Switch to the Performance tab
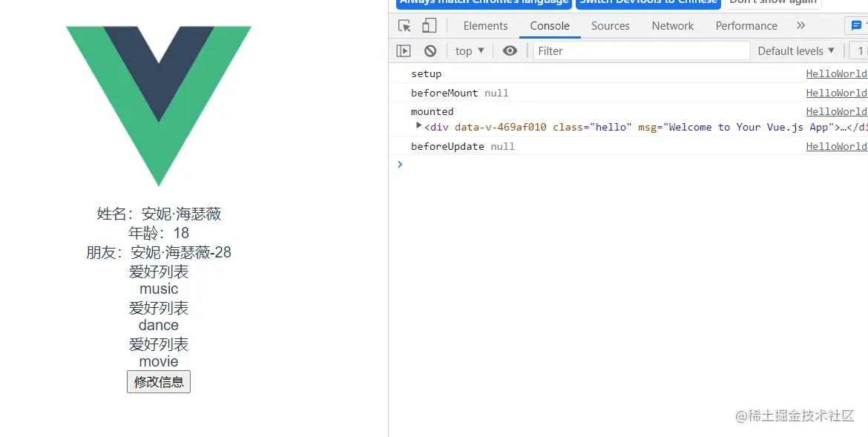The image size is (868, 437). 746,26
